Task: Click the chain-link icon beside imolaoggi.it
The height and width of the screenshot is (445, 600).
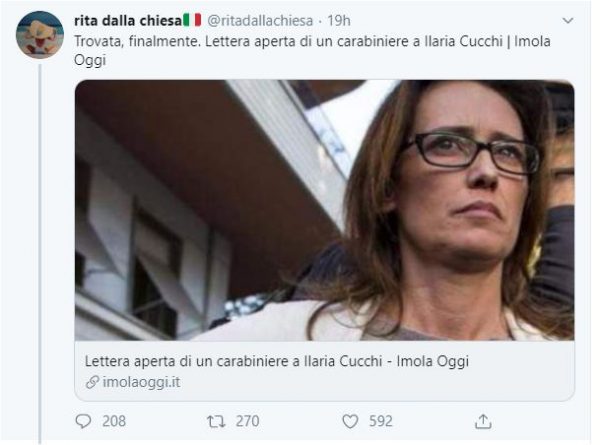Action: [91, 382]
